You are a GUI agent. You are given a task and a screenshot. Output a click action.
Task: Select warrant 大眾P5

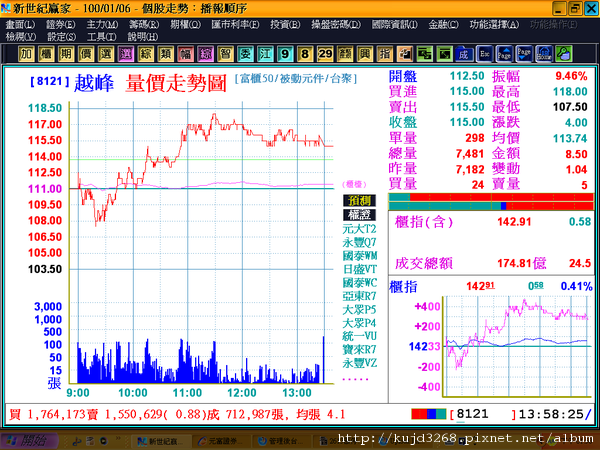click(x=359, y=310)
